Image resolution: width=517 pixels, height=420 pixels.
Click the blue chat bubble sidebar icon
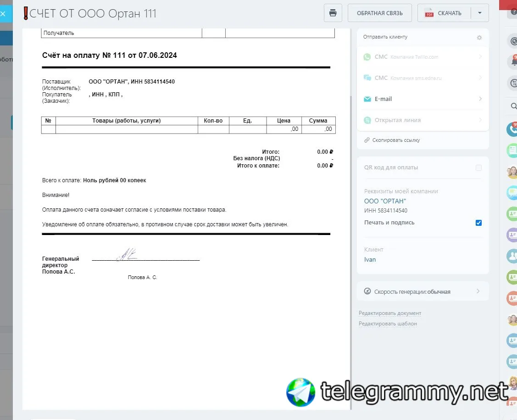(512, 193)
